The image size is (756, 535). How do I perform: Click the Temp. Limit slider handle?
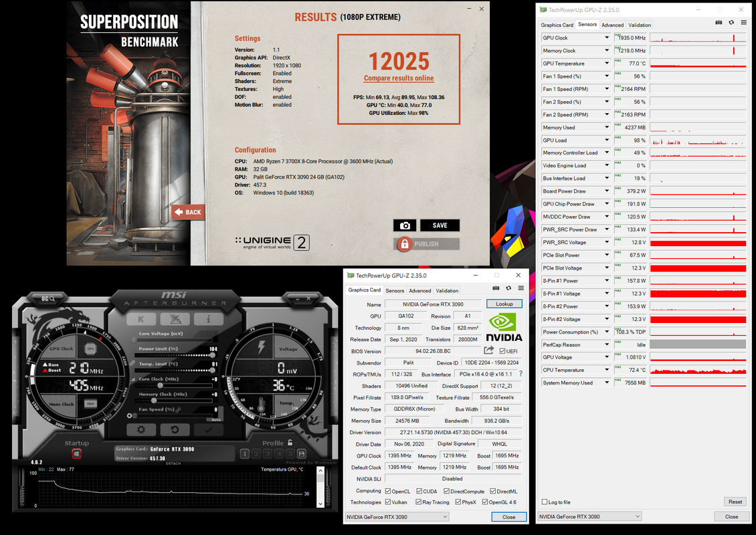point(212,370)
